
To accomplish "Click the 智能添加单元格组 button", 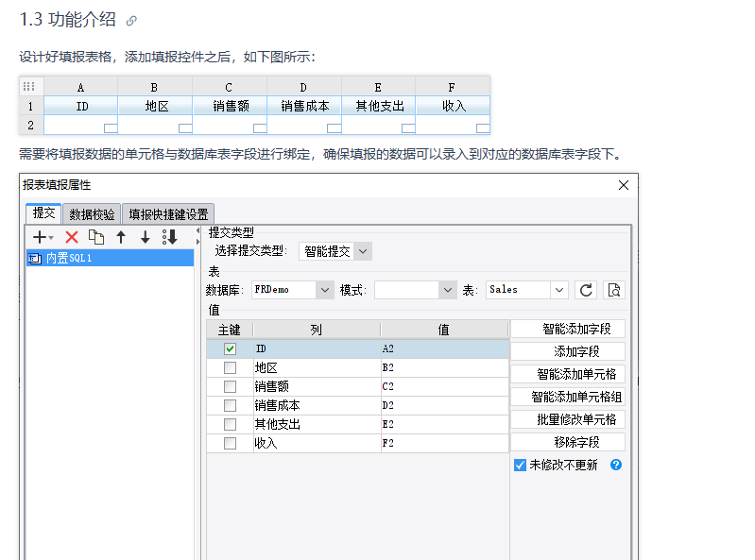I will 568,397.
